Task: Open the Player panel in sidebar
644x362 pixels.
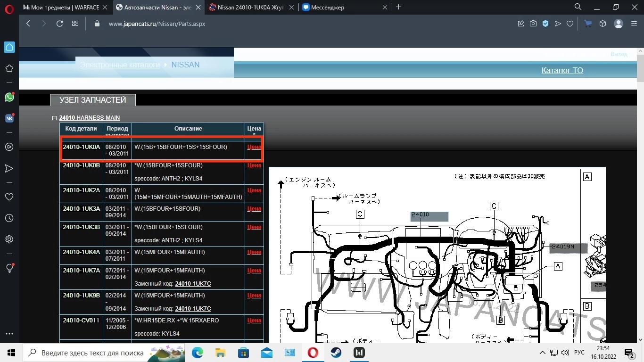Action: tap(9, 147)
